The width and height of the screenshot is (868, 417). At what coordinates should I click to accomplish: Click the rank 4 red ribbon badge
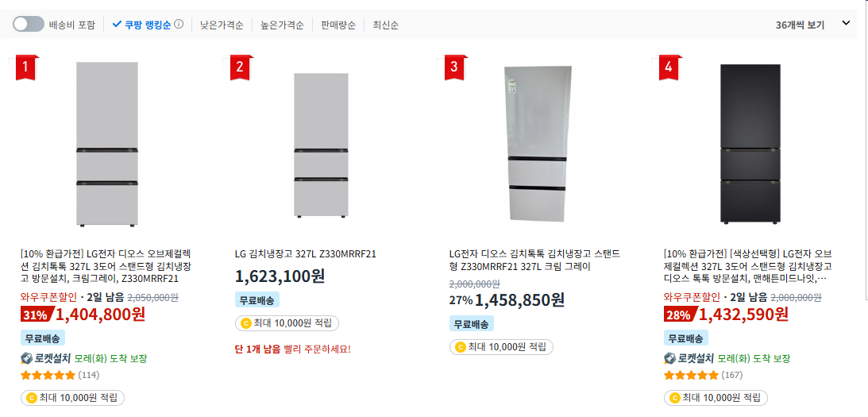click(669, 67)
